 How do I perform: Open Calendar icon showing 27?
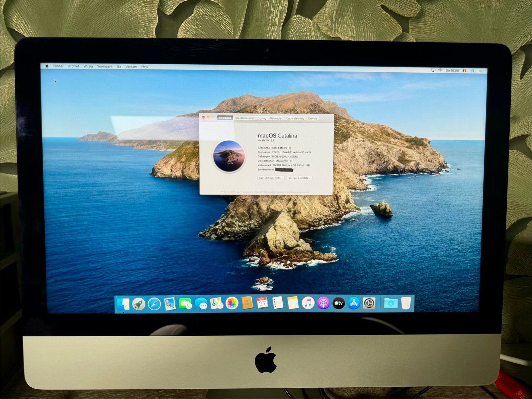(262, 303)
